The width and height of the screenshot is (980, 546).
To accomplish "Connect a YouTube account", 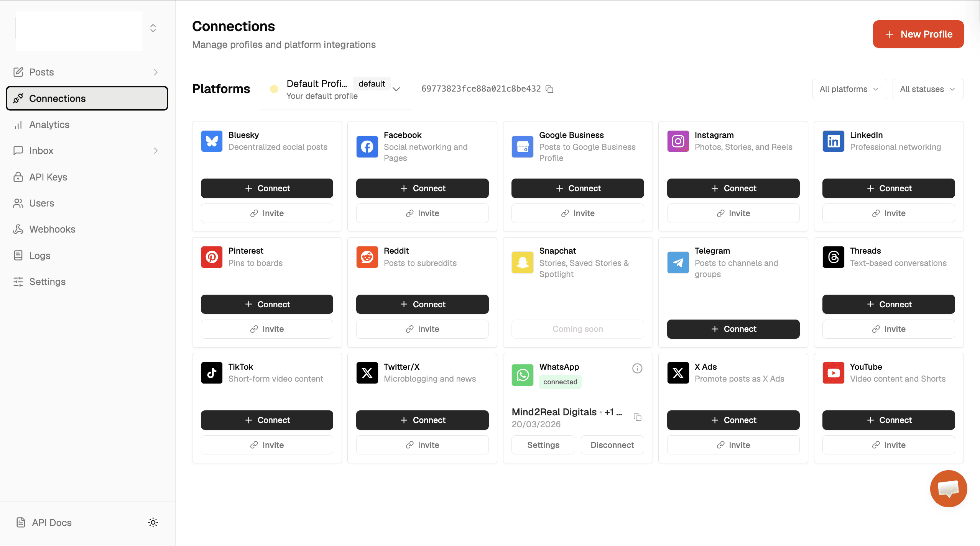I will click(888, 420).
